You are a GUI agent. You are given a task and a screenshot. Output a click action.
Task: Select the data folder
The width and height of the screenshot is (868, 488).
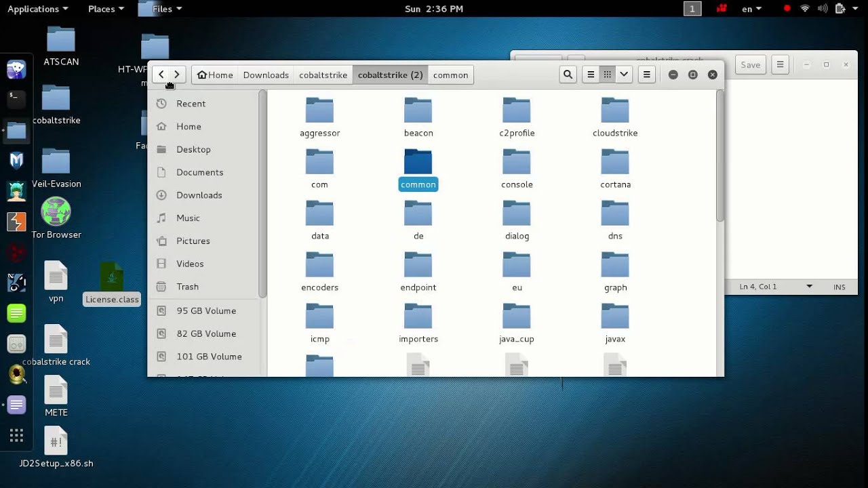pyautogui.click(x=319, y=220)
